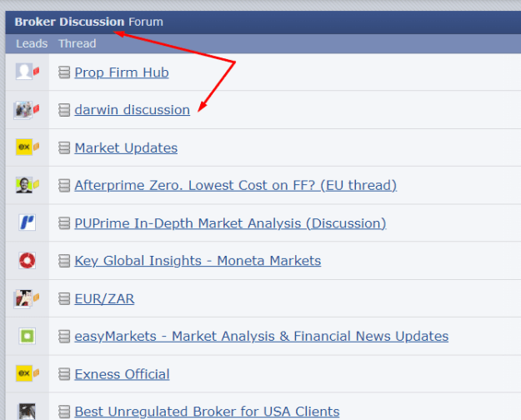Image resolution: width=521 pixels, height=420 pixels.
Task: Click PUPrime logo avatar
Action: click(27, 222)
